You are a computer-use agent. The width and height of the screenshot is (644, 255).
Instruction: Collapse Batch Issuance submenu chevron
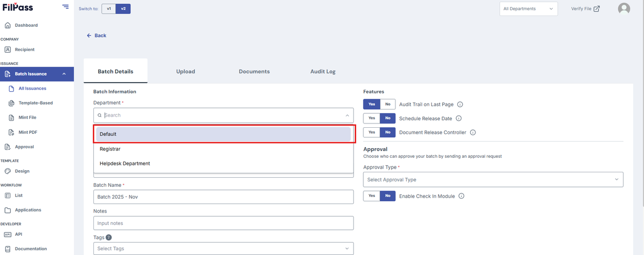[64, 74]
